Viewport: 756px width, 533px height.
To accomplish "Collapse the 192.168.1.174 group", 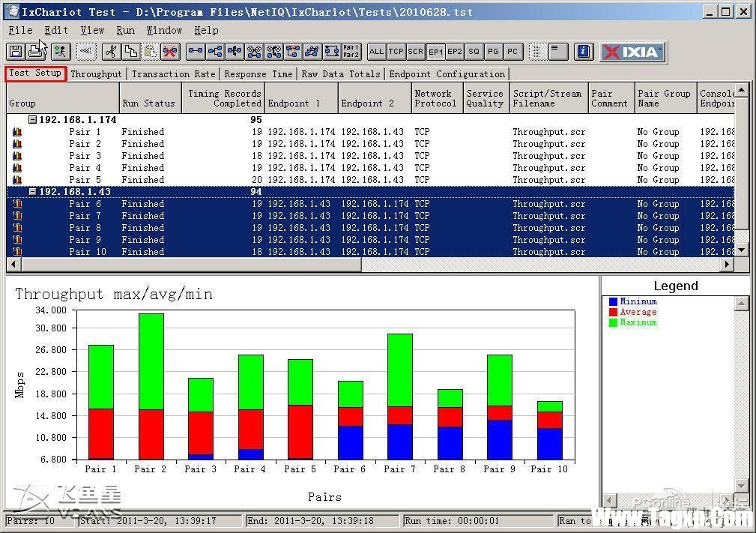I will click(x=32, y=120).
